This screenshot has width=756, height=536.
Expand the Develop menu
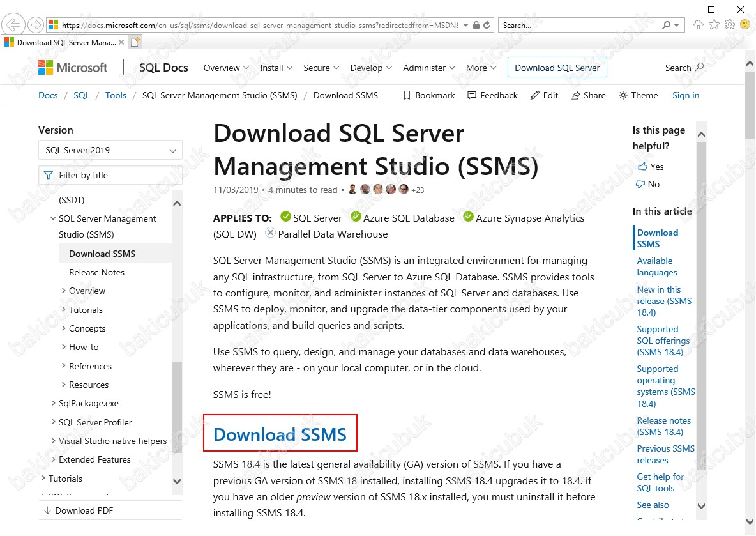pyautogui.click(x=371, y=68)
